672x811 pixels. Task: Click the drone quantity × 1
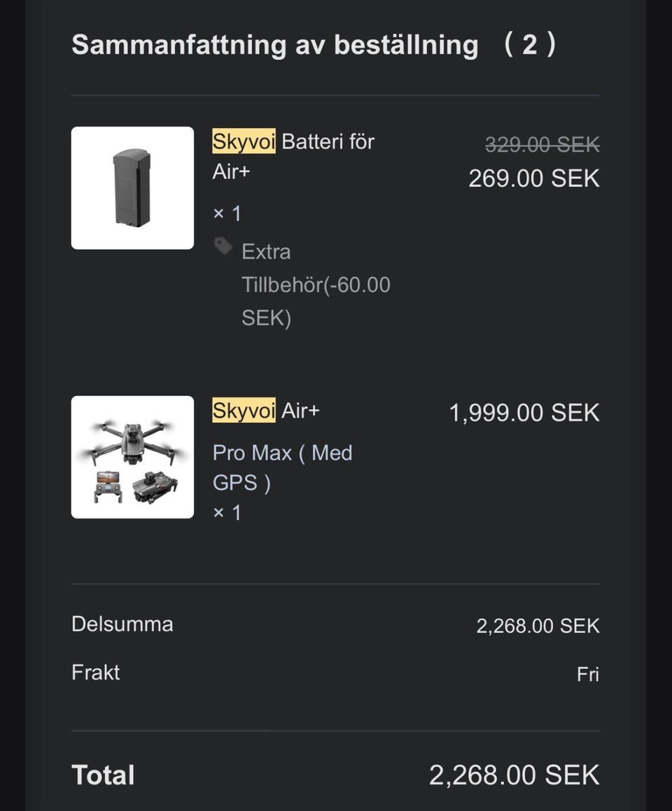(x=227, y=513)
